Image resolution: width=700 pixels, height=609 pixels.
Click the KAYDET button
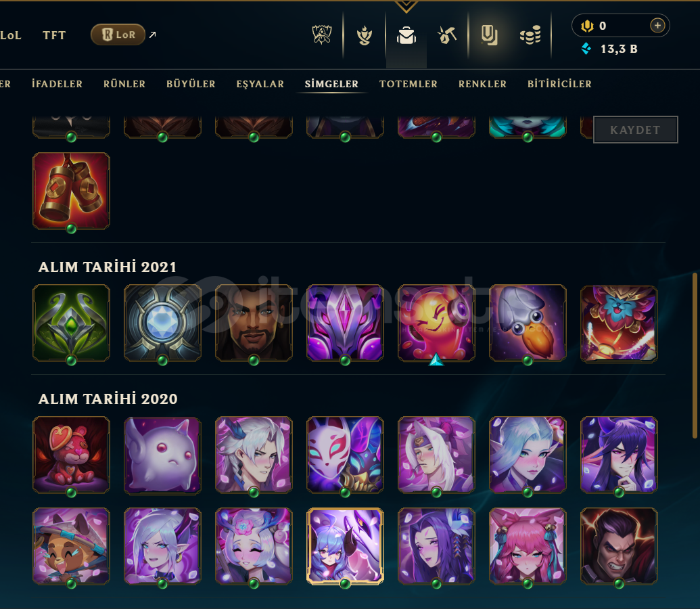point(635,129)
